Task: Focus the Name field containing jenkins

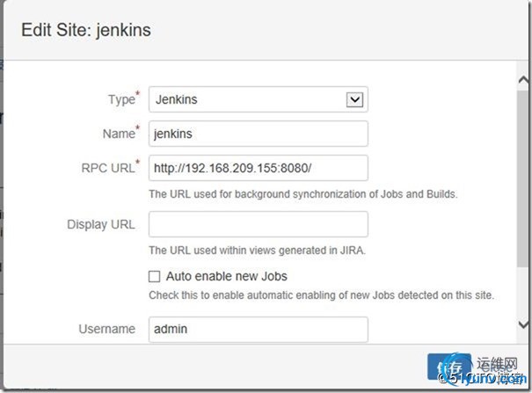Action: (x=259, y=134)
